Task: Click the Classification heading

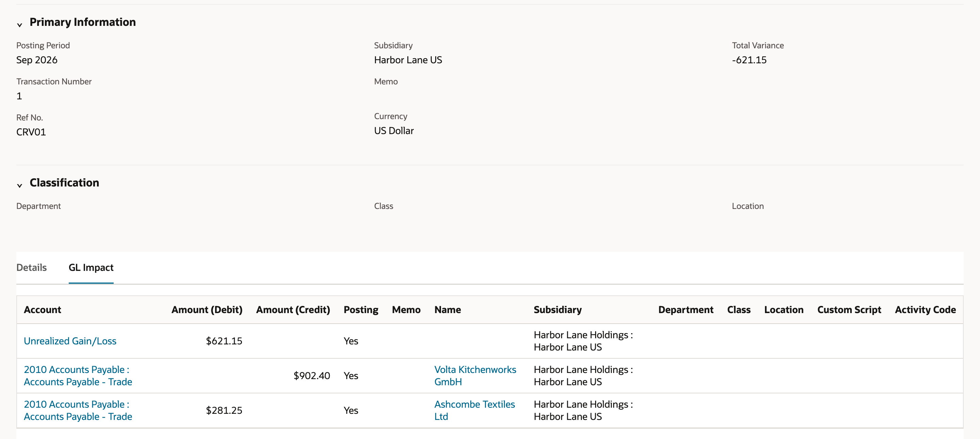Action: (x=64, y=183)
